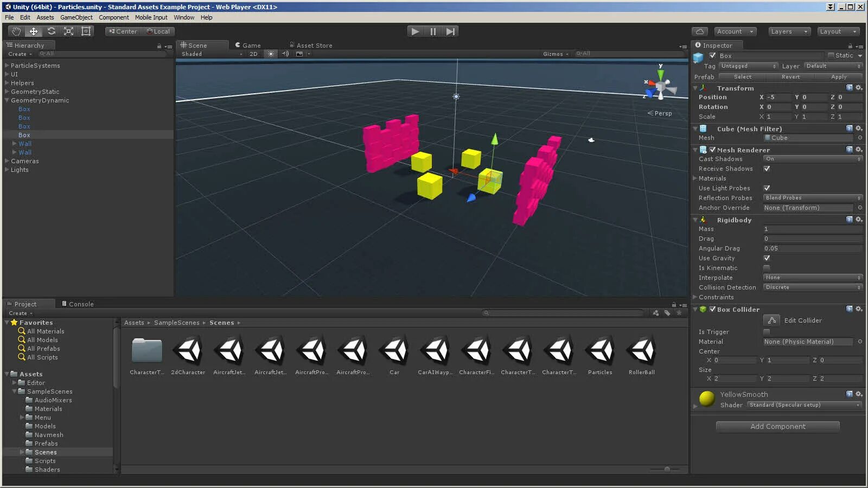Toggle the Box Collider enabled checkbox

(x=712, y=309)
